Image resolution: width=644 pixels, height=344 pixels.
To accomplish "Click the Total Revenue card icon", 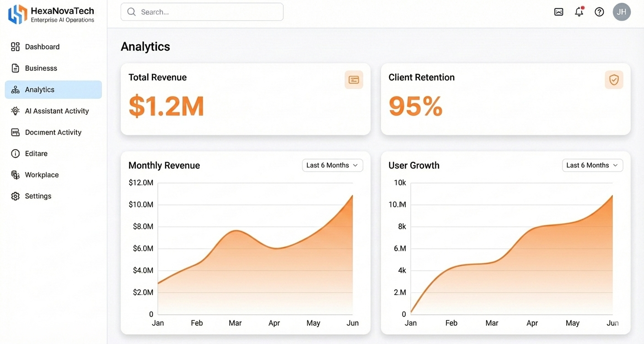I will click(x=354, y=80).
